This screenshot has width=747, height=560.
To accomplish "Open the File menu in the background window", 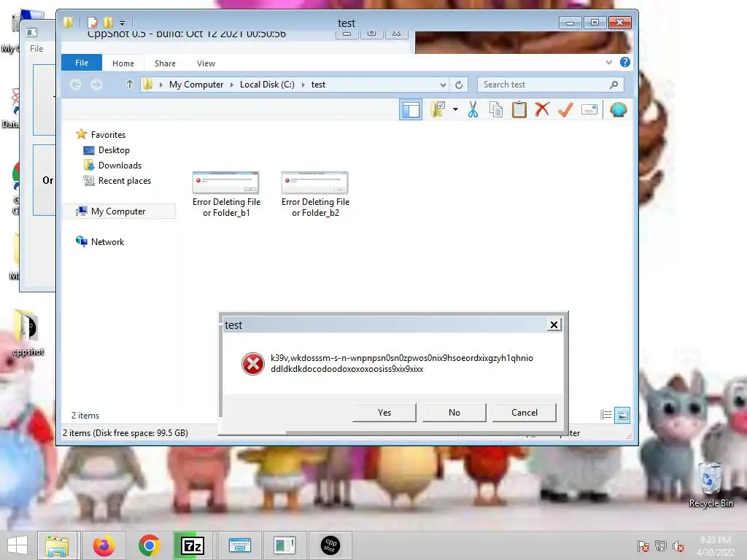I will pos(36,49).
